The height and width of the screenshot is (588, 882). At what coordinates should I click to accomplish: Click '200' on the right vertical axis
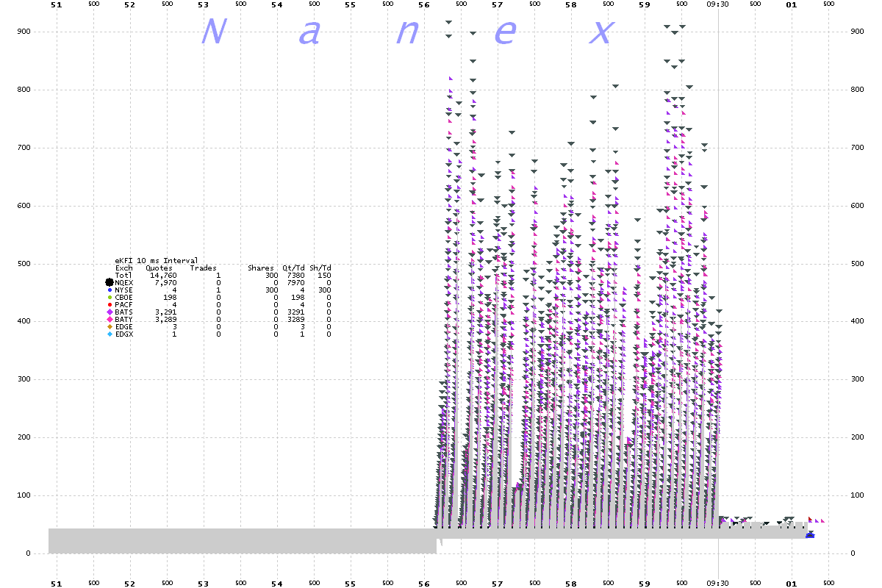[856, 437]
